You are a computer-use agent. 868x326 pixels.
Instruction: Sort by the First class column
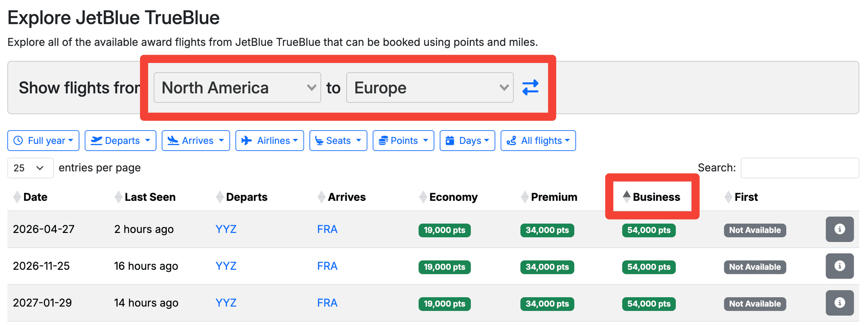(x=746, y=197)
